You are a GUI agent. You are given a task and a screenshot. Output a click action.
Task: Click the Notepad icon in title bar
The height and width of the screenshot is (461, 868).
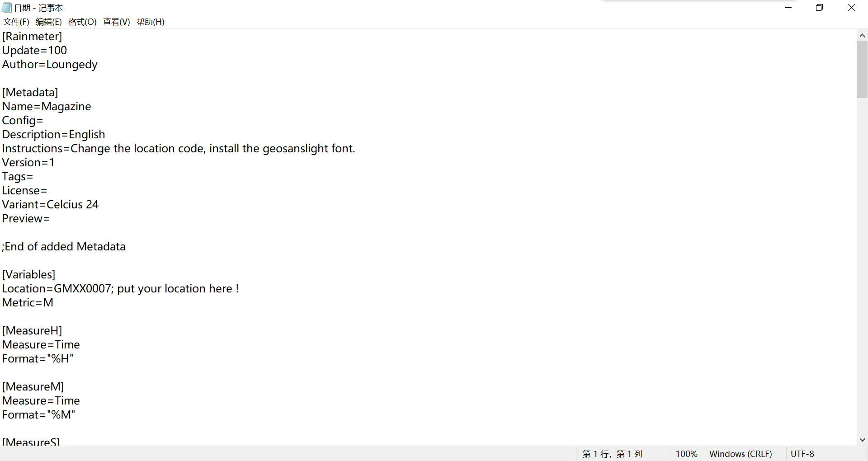coord(7,8)
